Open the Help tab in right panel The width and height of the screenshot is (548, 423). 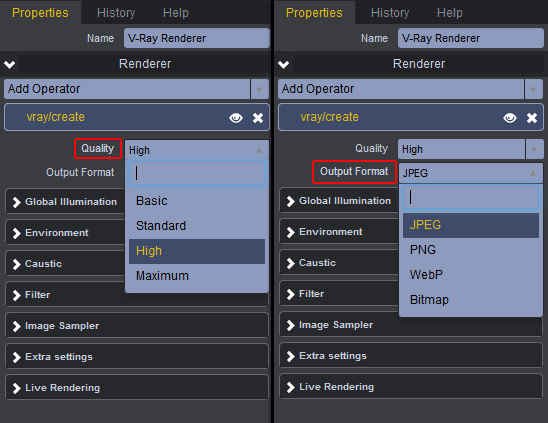pyautogui.click(x=449, y=13)
